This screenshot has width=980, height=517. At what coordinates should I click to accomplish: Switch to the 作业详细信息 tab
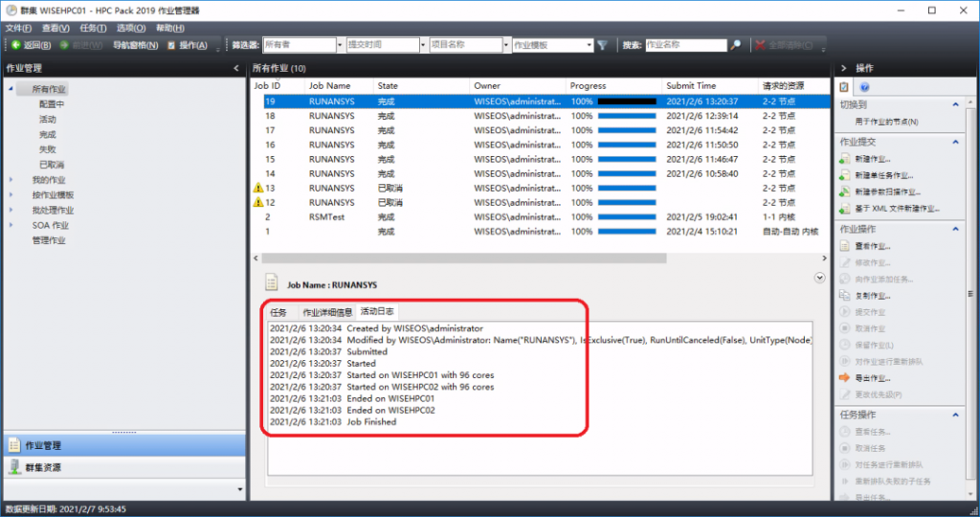coord(327,312)
